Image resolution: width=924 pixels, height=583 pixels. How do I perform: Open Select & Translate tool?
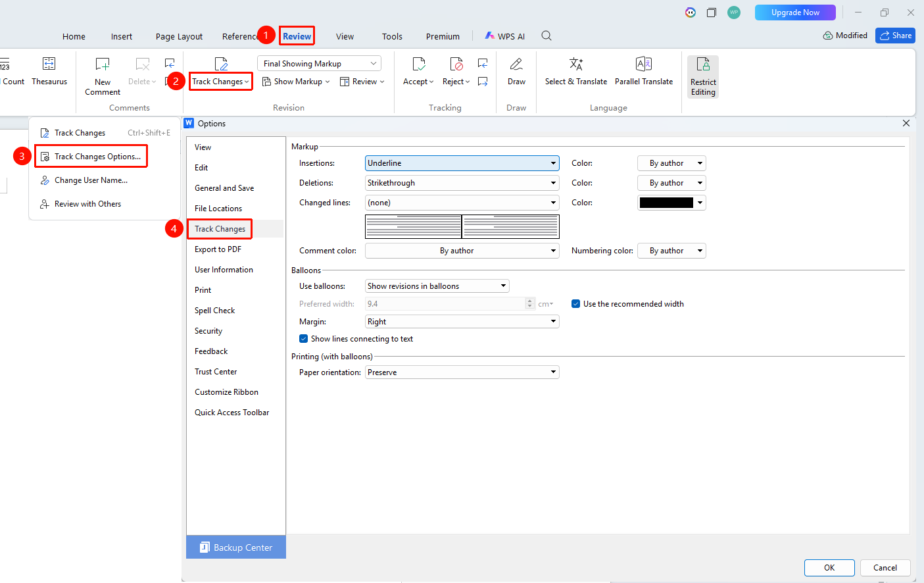(576, 72)
